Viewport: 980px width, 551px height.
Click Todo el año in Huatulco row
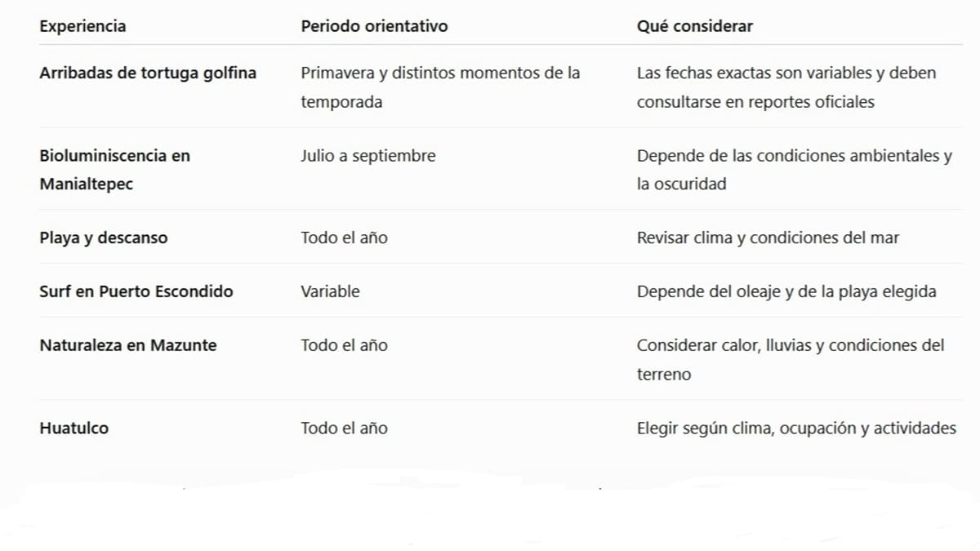[x=344, y=428]
